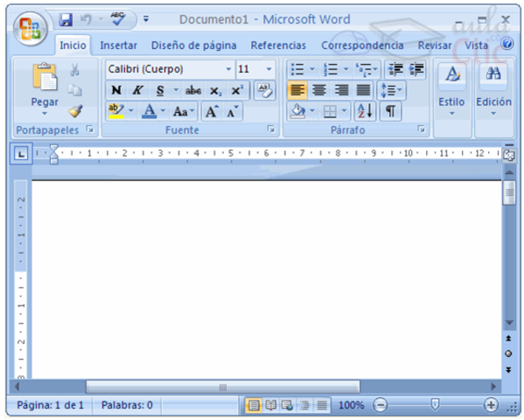Open the Correspondencia tab
Image resolution: width=524 pixels, height=420 pixels.
pyautogui.click(x=362, y=45)
